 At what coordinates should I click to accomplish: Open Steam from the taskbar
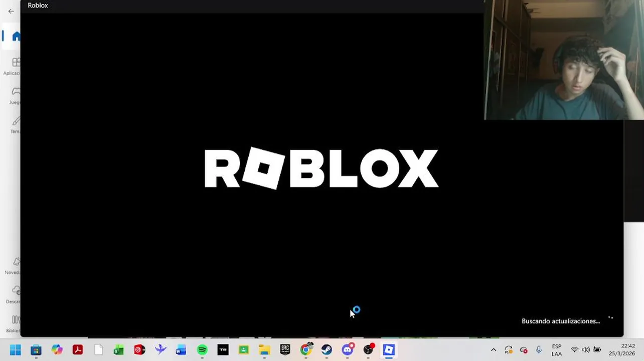[327, 350]
